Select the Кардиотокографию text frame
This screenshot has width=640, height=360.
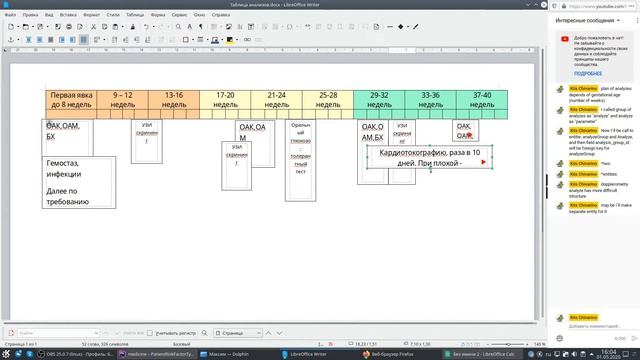429,158
